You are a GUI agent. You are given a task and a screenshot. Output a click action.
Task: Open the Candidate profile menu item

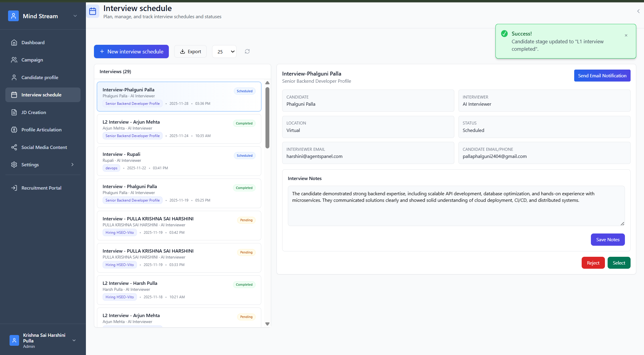[x=40, y=77]
